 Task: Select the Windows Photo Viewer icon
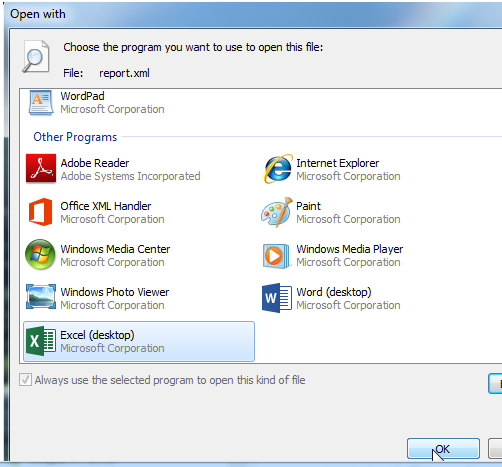click(41, 296)
